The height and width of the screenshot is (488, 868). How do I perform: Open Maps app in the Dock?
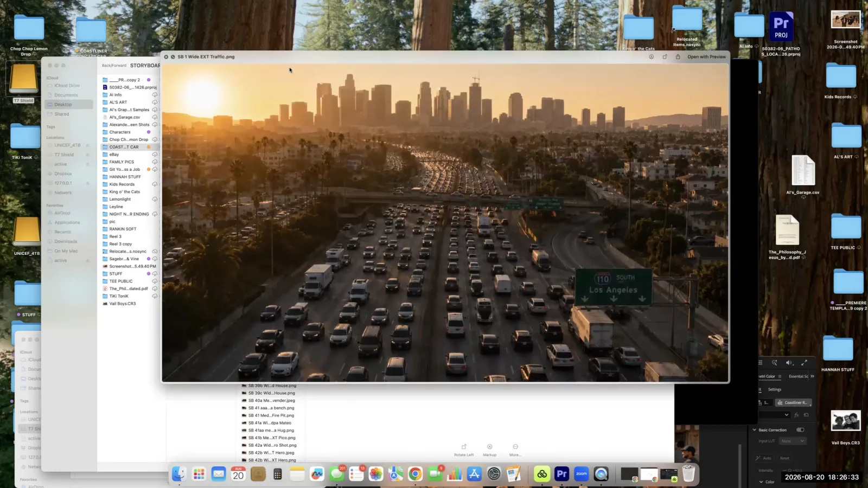[x=395, y=474]
